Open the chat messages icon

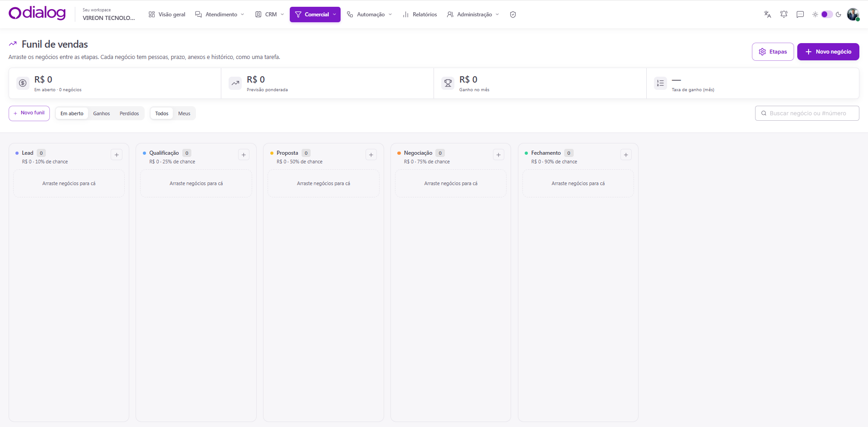(800, 15)
